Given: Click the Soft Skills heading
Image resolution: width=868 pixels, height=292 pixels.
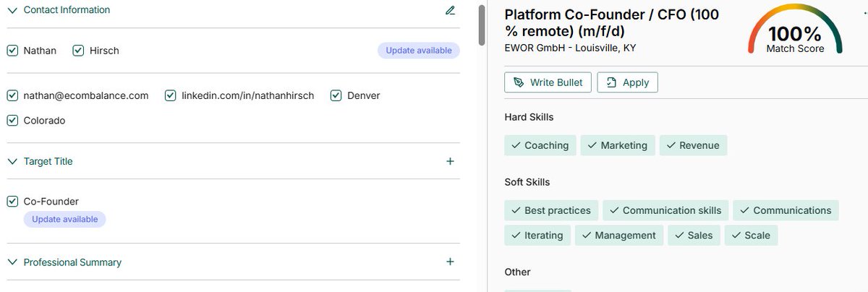Looking at the screenshot, I should [527, 182].
